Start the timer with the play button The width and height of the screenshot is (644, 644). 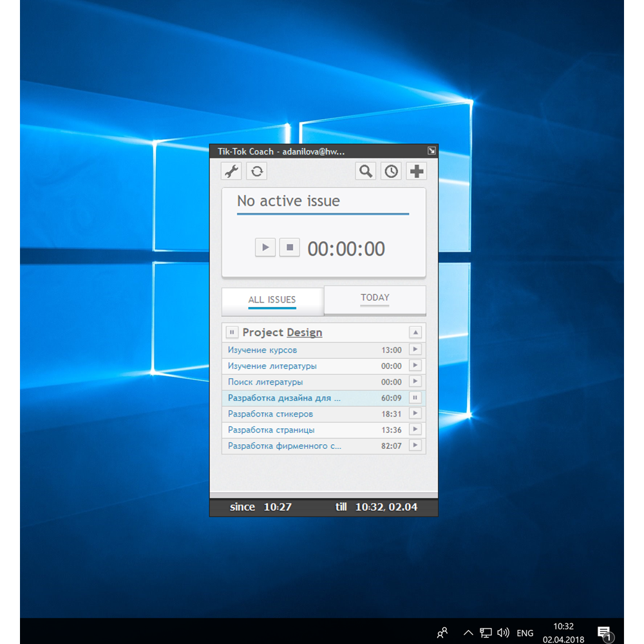(265, 247)
